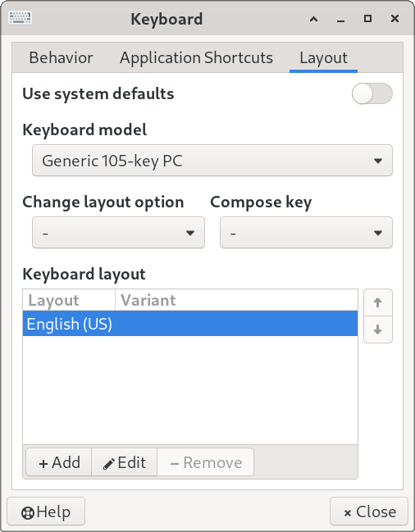Open the Application Shortcuts tab
The height and width of the screenshot is (532, 415).
point(196,57)
